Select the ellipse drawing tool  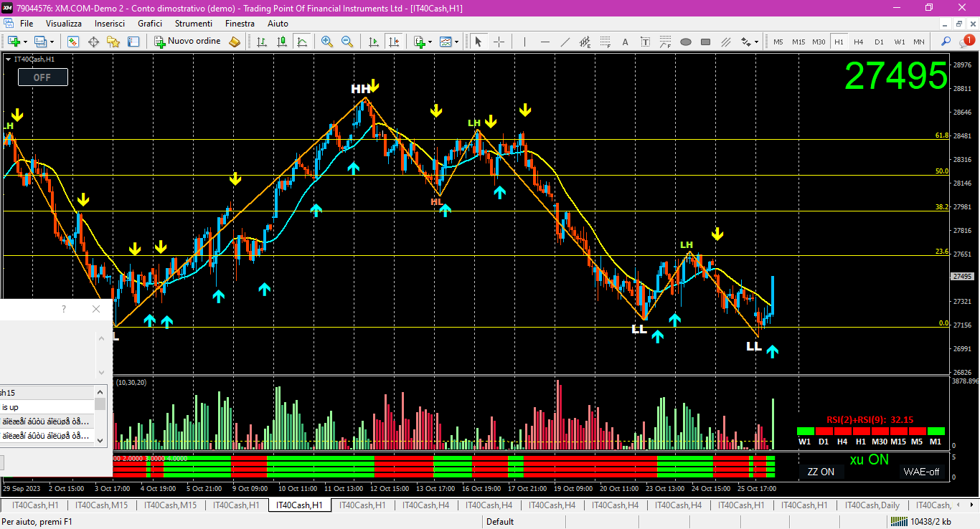[686, 42]
